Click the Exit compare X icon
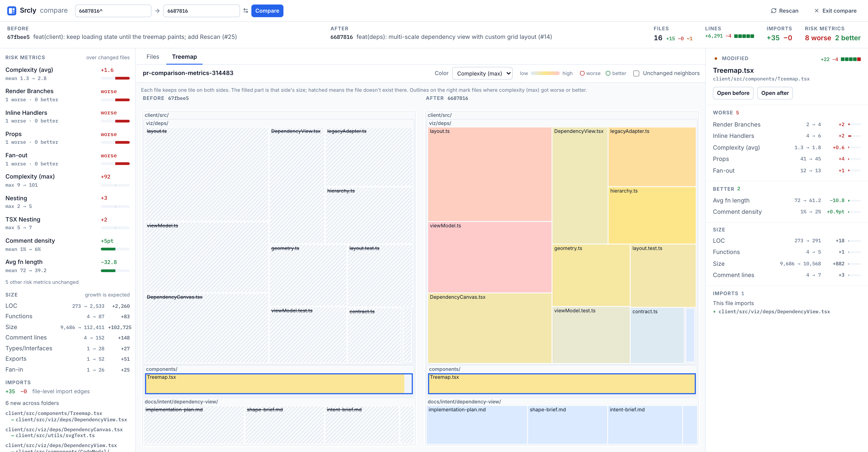 pos(816,11)
